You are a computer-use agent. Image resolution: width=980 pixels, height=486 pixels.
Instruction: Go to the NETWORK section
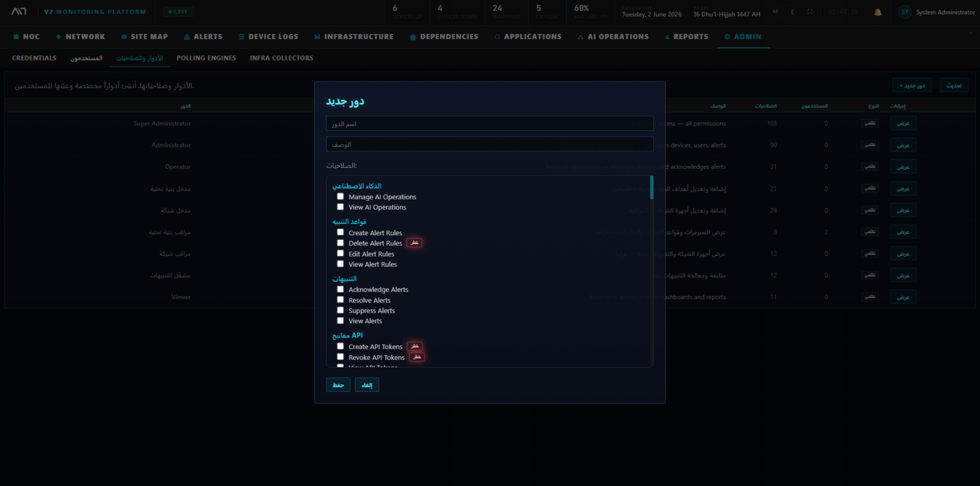[x=80, y=37]
